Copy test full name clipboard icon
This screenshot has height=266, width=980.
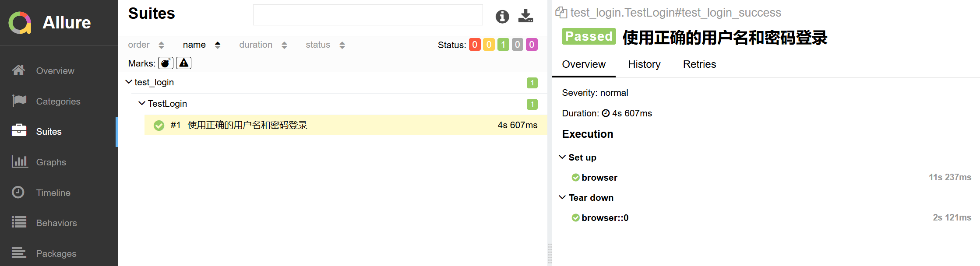[561, 13]
